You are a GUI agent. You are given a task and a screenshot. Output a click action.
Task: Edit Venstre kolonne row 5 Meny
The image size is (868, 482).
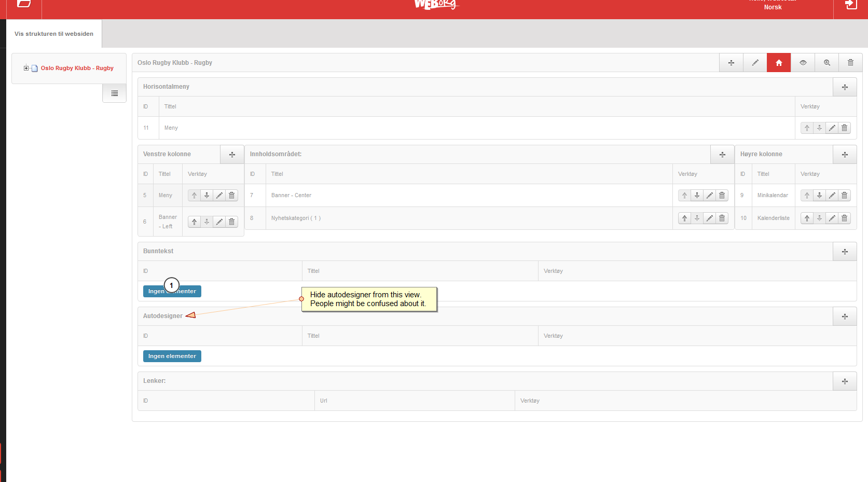click(x=219, y=195)
